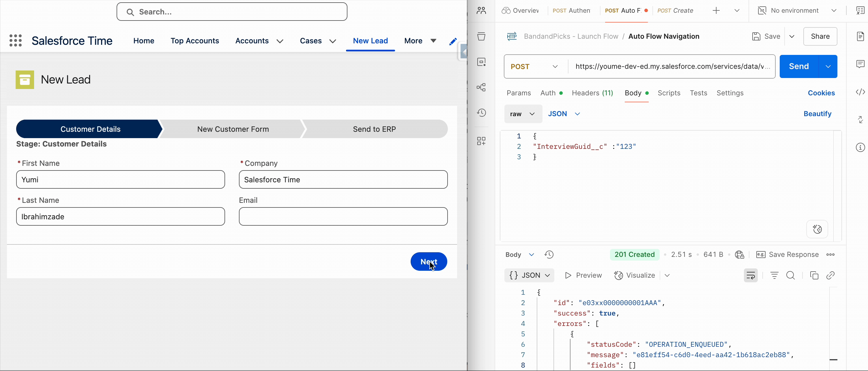The width and height of the screenshot is (868, 371).
Task: Open response history clock icon
Action: 549,255
